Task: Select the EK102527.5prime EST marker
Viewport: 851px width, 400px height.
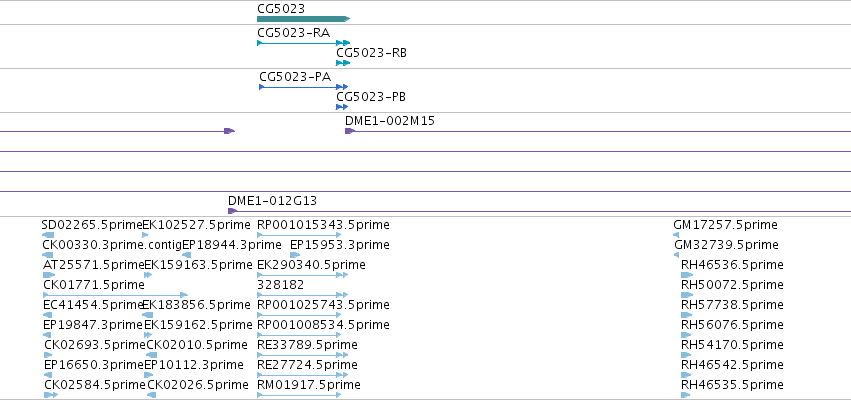Action: click(x=145, y=235)
